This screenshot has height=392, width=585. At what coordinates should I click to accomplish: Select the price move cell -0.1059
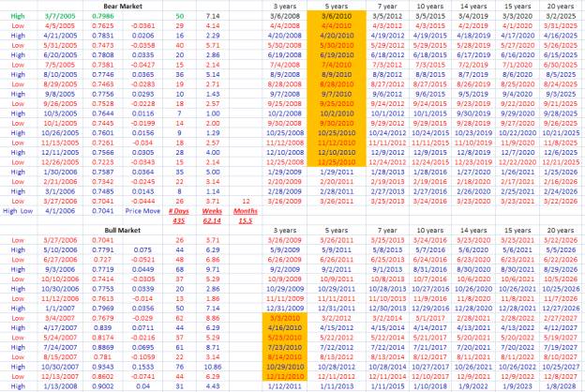click(142, 357)
